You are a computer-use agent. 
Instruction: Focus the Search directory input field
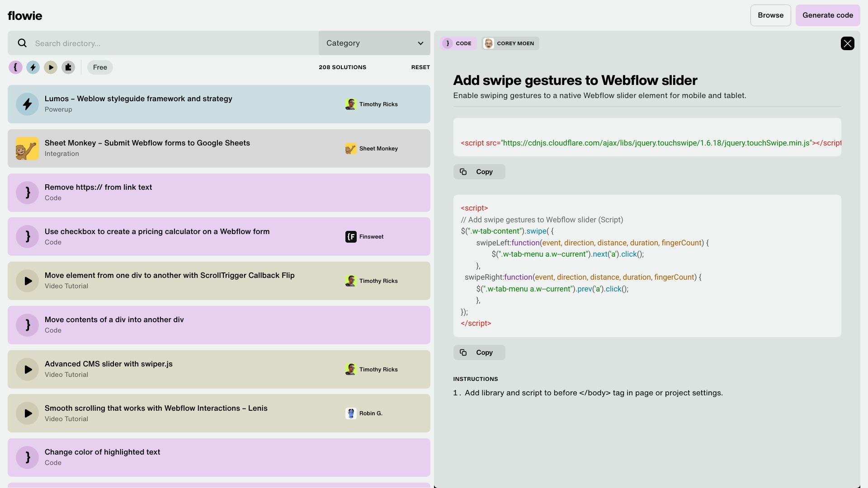pyautogui.click(x=172, y=43)
